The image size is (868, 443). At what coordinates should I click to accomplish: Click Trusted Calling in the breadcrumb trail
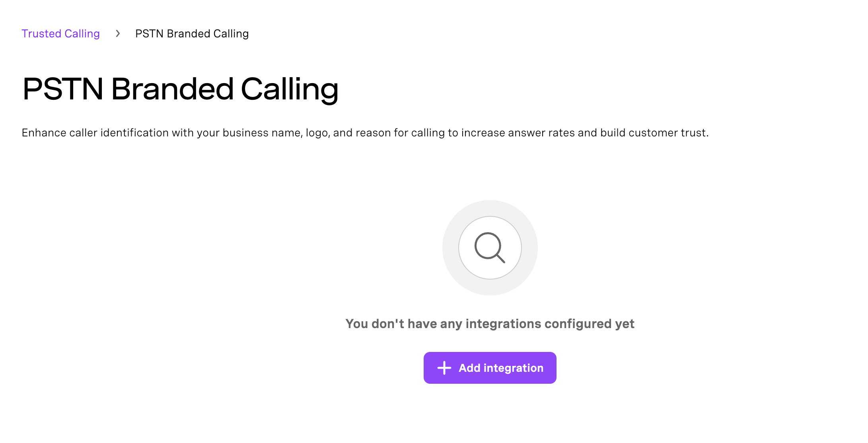click(60, 34)
